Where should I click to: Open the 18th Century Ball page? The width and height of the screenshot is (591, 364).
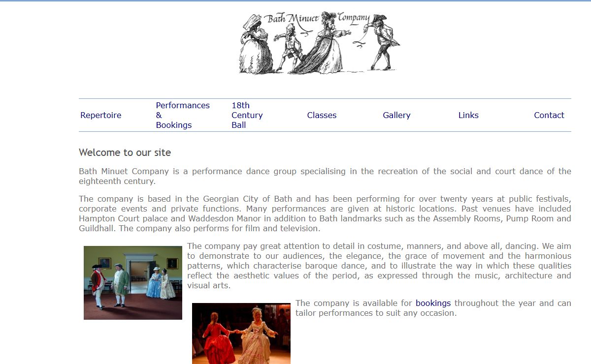(x=247, y=115)
